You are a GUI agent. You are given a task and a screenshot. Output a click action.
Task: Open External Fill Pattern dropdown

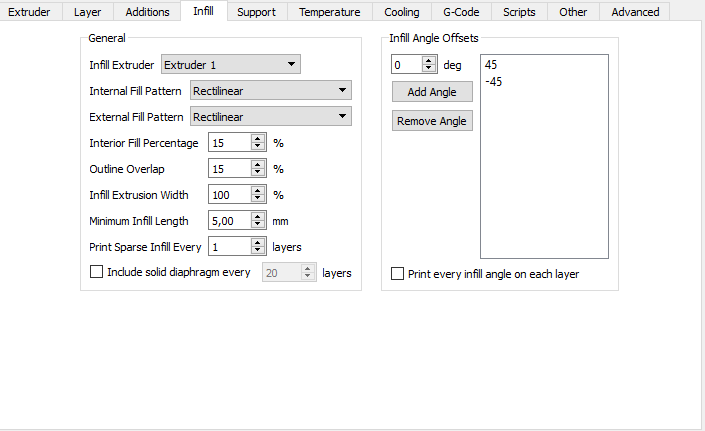tap(270, 117)
